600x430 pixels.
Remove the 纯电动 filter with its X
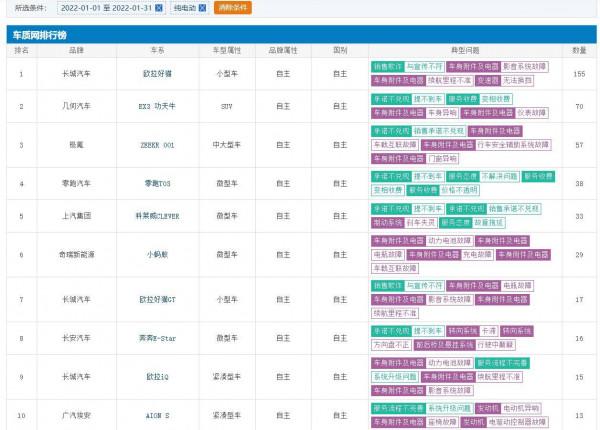click(x=202, y=8)
